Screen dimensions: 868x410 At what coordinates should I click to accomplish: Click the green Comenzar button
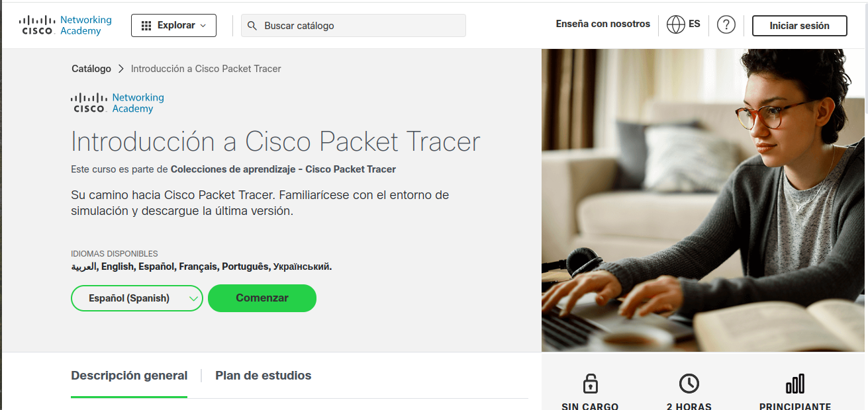click(262, 298)
